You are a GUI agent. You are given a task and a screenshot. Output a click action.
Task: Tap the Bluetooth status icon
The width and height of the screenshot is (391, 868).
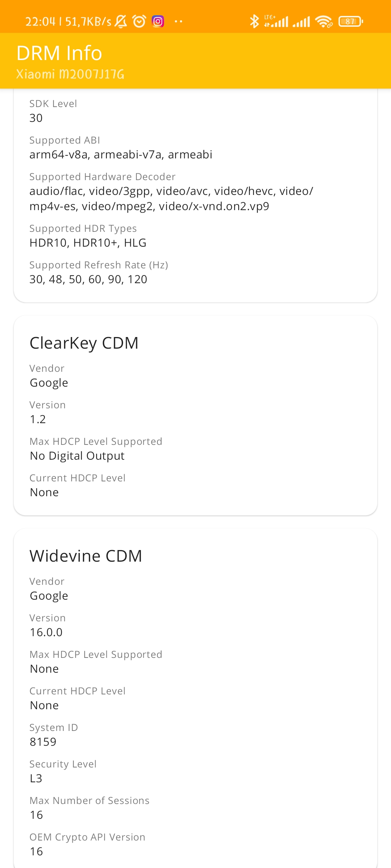point(255,21)
